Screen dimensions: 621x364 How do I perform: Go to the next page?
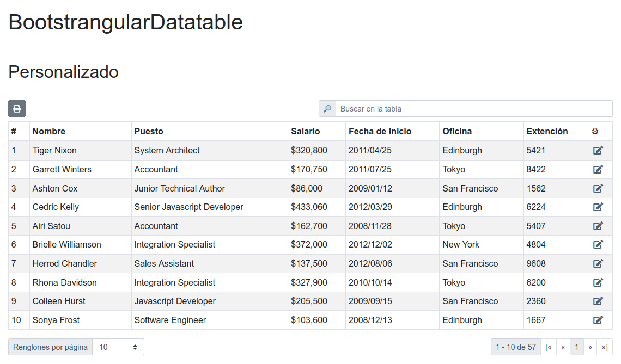[590, 347]
